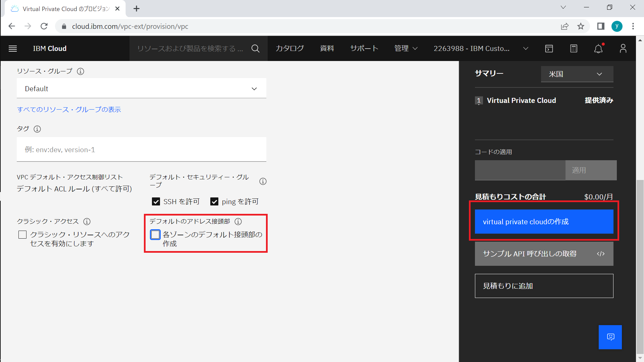Open IBM Cloud Shell icon
This screenshot has width=644, height=362.
(549, 49)
